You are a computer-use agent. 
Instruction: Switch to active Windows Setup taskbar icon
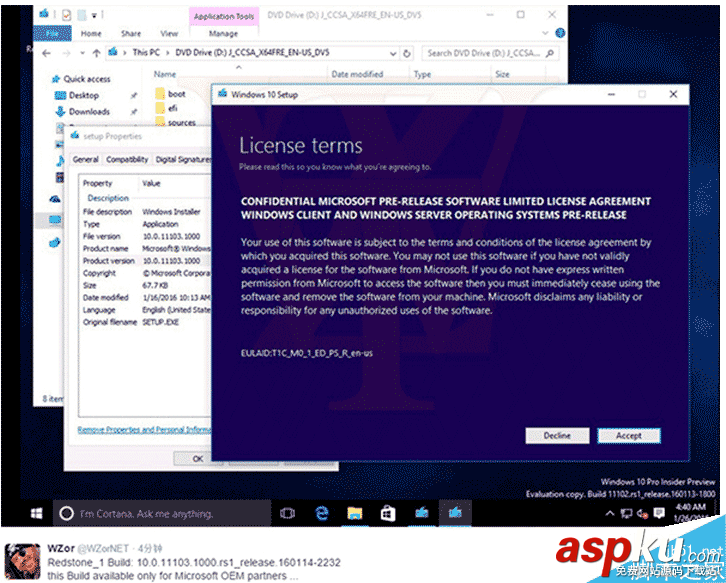point(455,513)
